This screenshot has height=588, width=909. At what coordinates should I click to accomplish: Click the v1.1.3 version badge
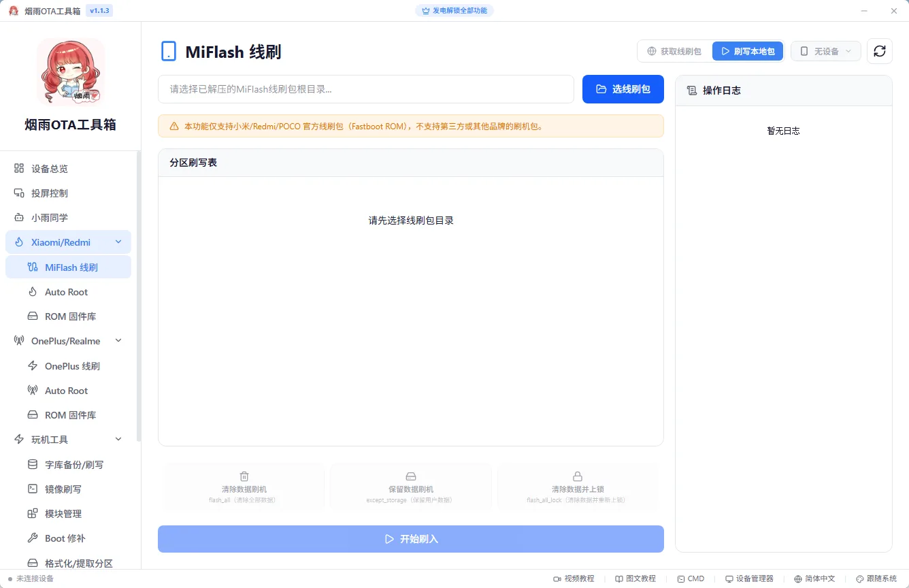pyautogui.click(x=100, y=11)
